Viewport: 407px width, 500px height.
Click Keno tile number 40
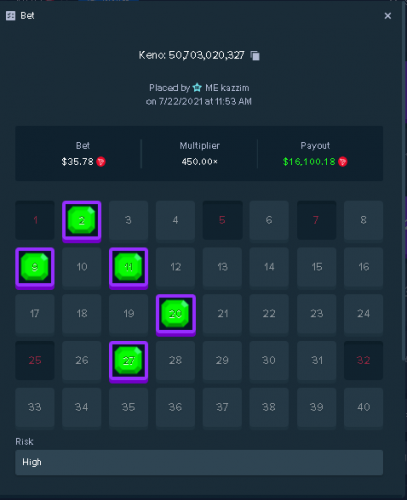[363, 407]
